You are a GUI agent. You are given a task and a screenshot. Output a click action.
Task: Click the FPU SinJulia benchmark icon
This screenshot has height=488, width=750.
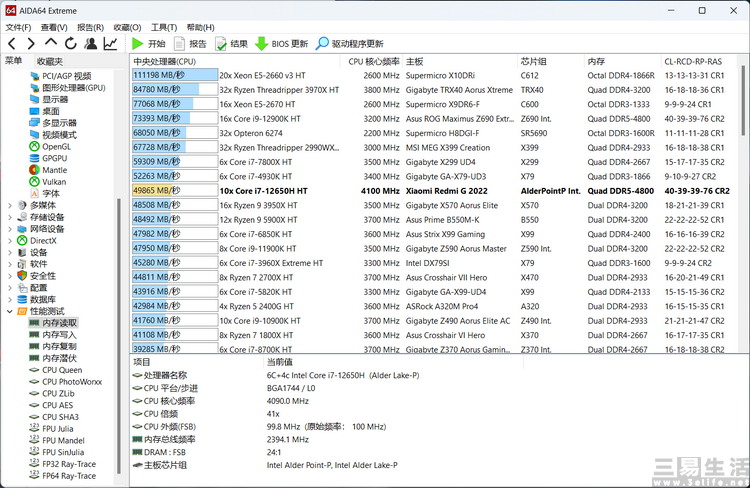(34, 452)
